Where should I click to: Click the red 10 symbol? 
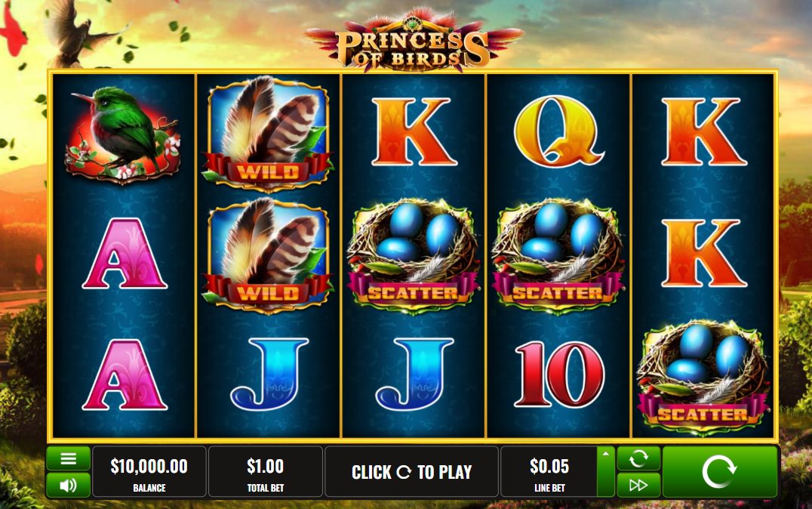click(558, 374)
